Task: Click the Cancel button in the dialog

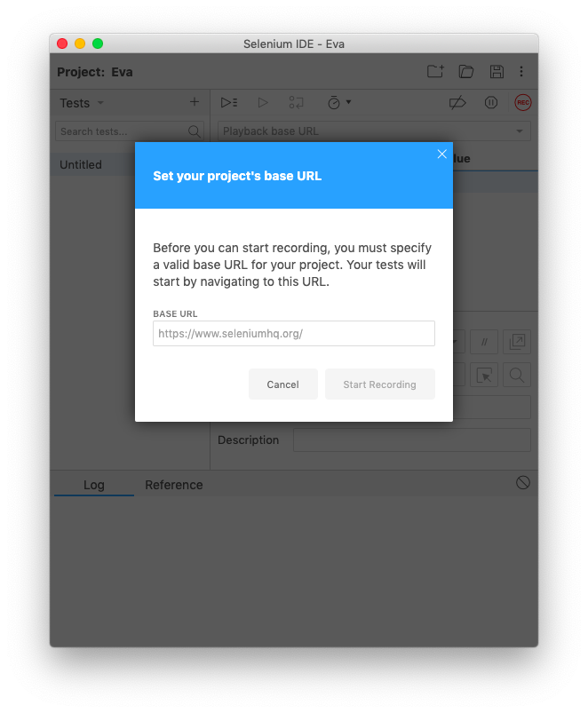Action: pos(282,384)
